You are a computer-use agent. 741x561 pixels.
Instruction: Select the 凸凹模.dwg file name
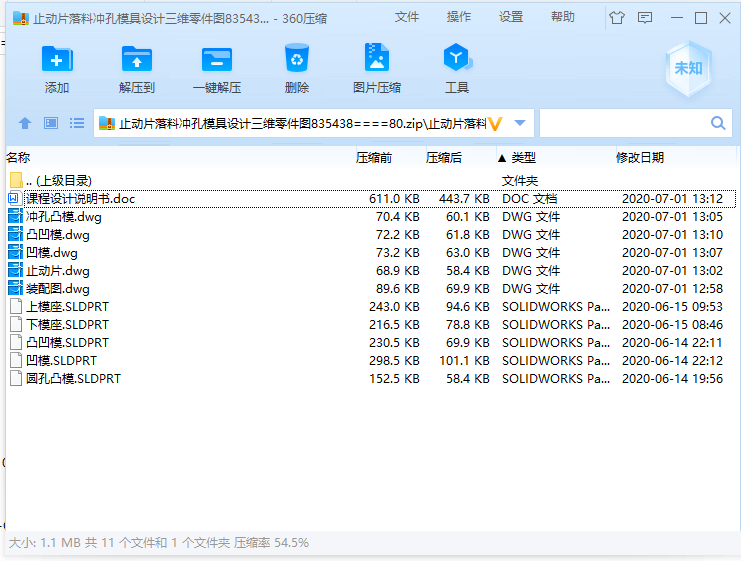click(58, 234)
